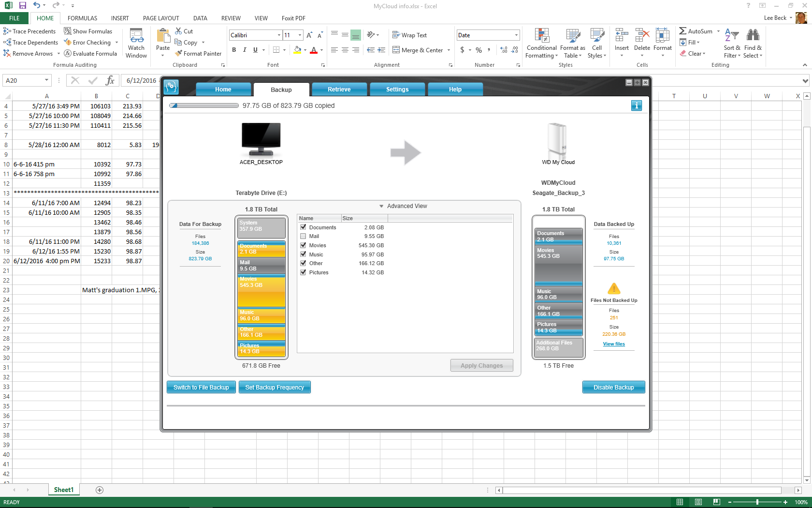The image size is (812, 508).
Task: Click Trace Dependents in Formula Auditing
Action: click(30, 43)
